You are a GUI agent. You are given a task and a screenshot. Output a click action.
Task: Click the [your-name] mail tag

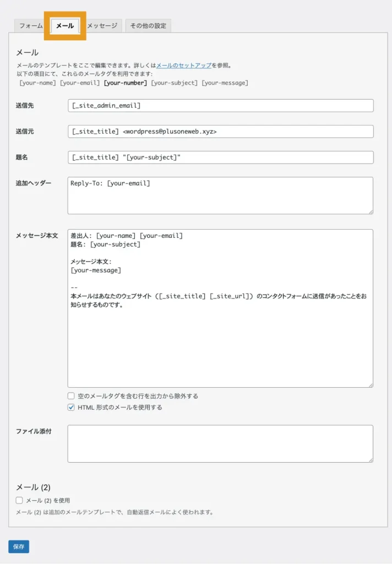point(38,83)
